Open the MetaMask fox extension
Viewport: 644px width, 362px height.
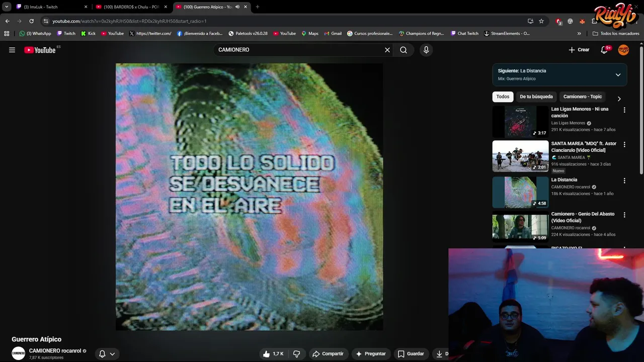tap(582, 21)
